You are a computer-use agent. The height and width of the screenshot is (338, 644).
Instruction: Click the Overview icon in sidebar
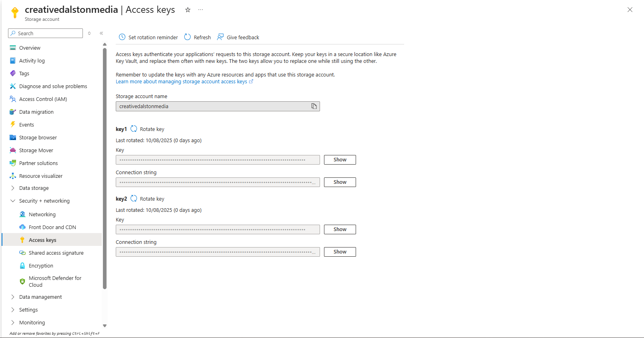pyautogui.click(x=13, y=48)
